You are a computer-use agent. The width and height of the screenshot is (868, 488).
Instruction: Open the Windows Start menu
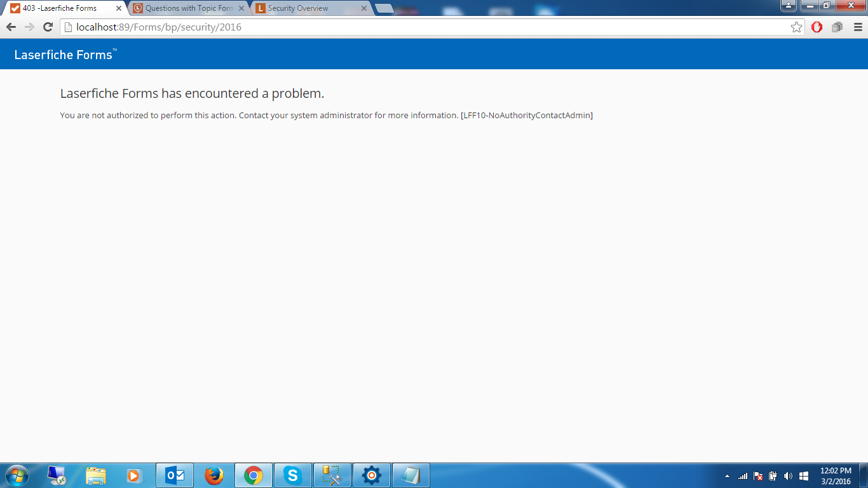[x=16, y=475]
